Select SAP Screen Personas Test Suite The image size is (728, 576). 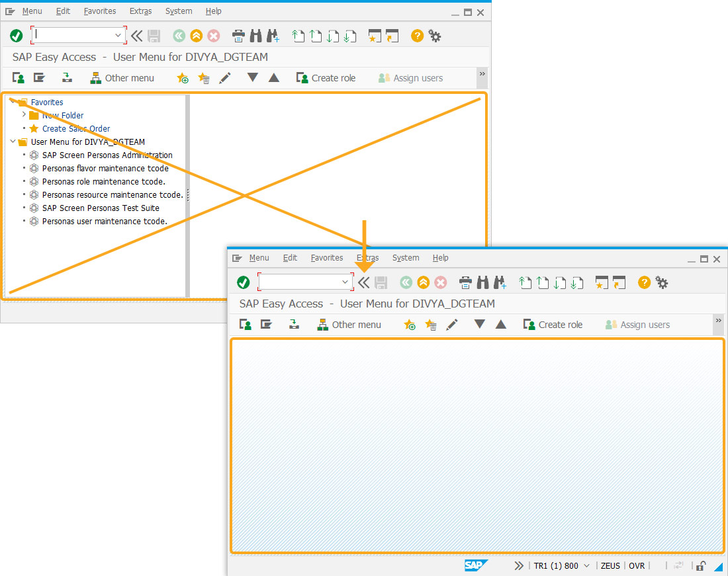(x=101, y=208)
